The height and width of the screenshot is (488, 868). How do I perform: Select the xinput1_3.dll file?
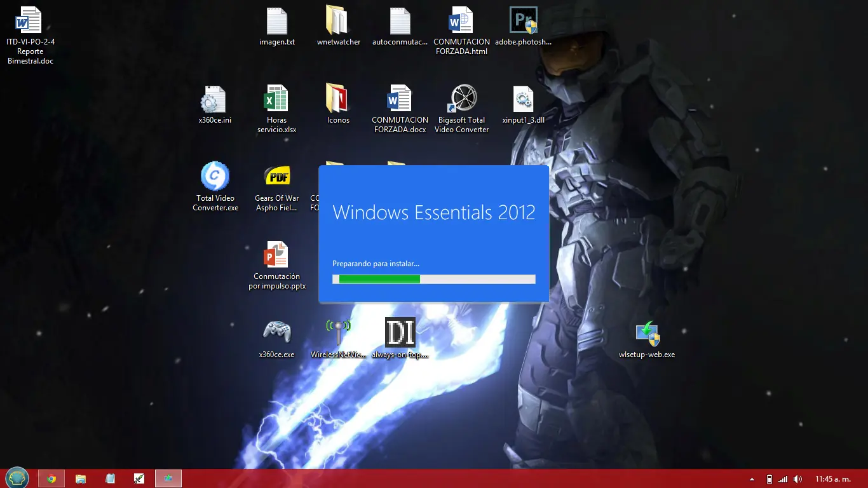click(x=524, y=105)
